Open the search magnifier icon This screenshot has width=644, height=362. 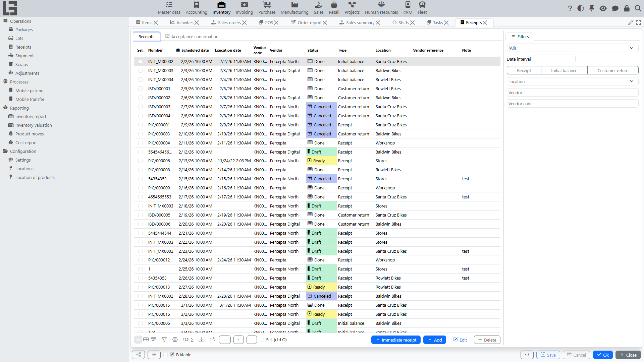tap(638, 8)
